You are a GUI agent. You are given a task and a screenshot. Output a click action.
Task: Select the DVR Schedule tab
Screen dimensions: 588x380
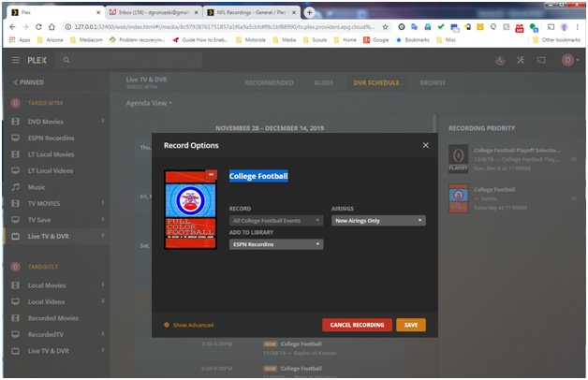(x=376, y=82)
